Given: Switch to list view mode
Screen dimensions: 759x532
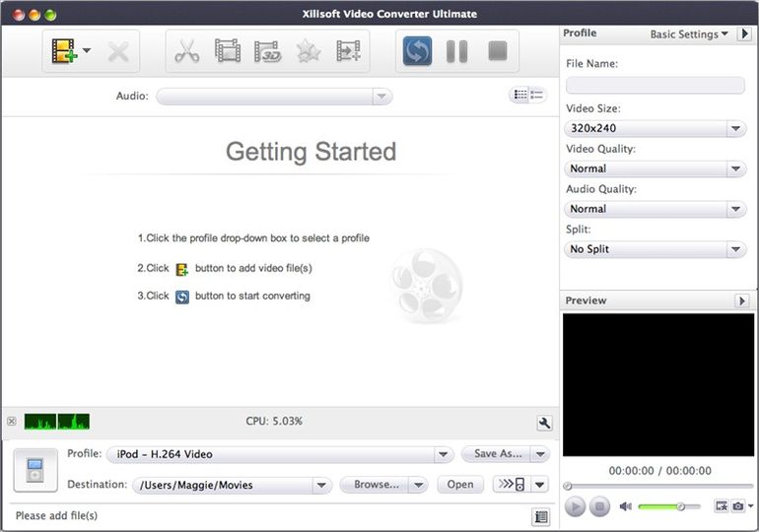Looking at the screenshot, I should tap(520, 95).
